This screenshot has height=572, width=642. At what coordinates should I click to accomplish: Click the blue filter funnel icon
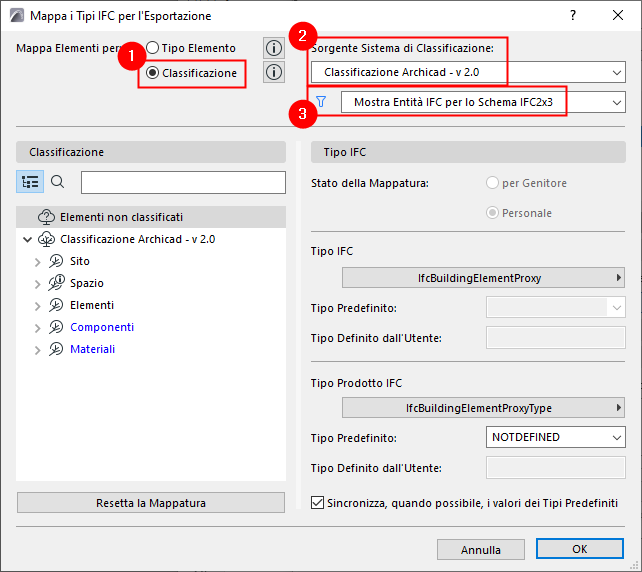(321, 102)
